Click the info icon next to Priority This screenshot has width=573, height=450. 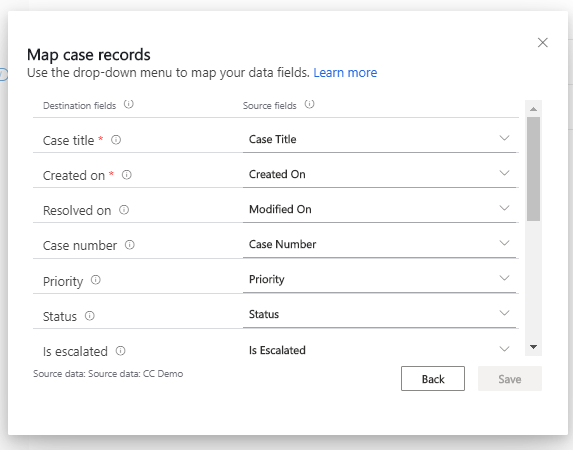[x=96, y=280]
